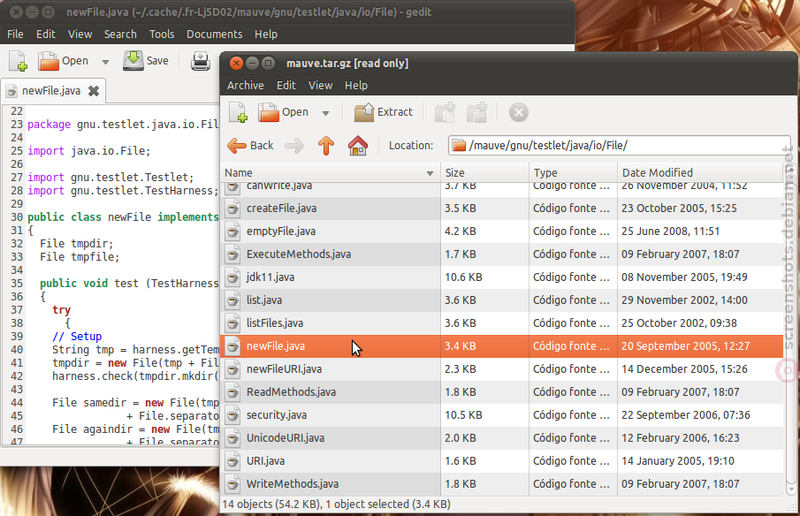The width and height of the screenshot is (800, 516).
Task: Select ReadMethods.java row
Action: tap(502, 392)
